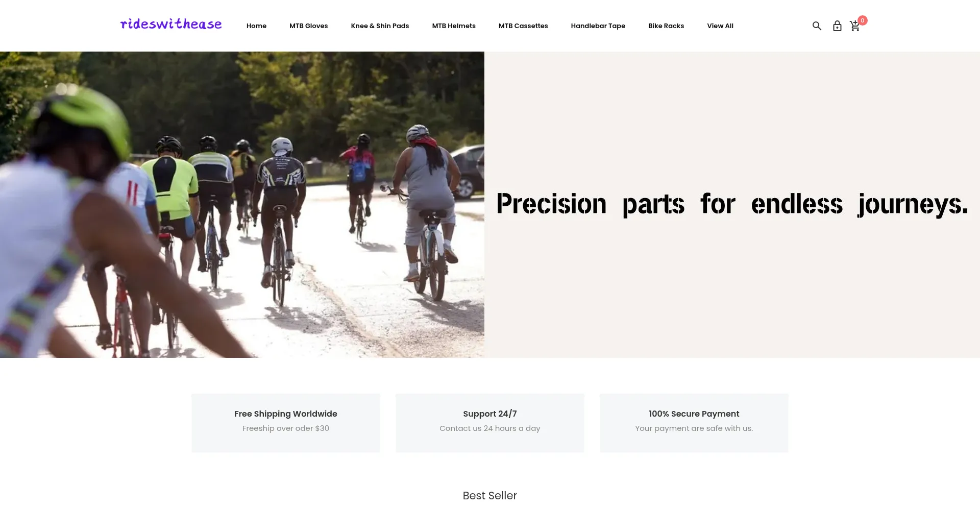Click the cyclists hero banner image
The width and height of the screenshot is (980, 507).
pyautogui.click(x=242, y=204)
